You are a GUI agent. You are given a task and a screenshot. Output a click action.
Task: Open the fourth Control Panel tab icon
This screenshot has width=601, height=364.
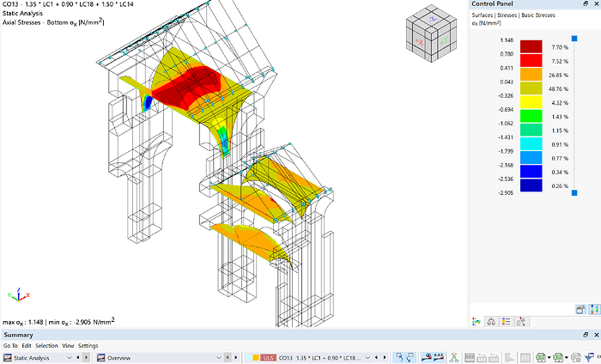(x=520, y=321)
